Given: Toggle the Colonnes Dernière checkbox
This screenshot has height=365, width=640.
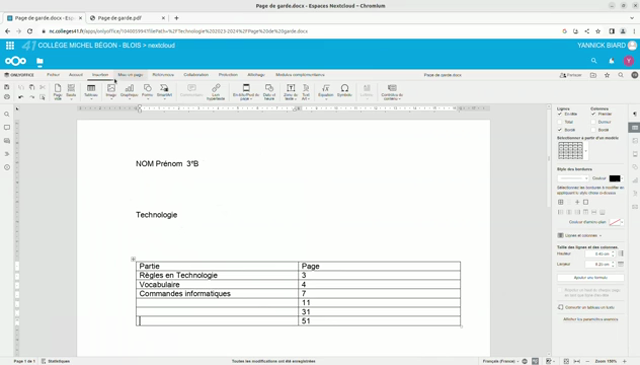Looking at the screenshot, I should click(593, 122).
